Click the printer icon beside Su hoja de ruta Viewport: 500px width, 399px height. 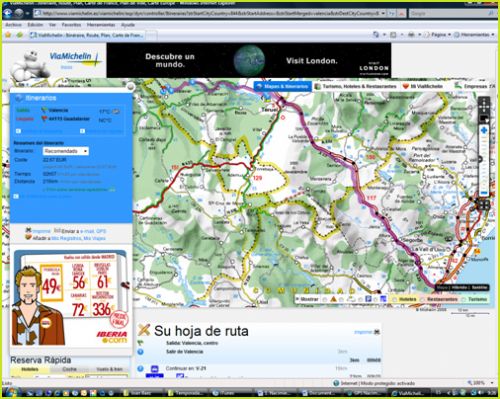coord(377,332)
